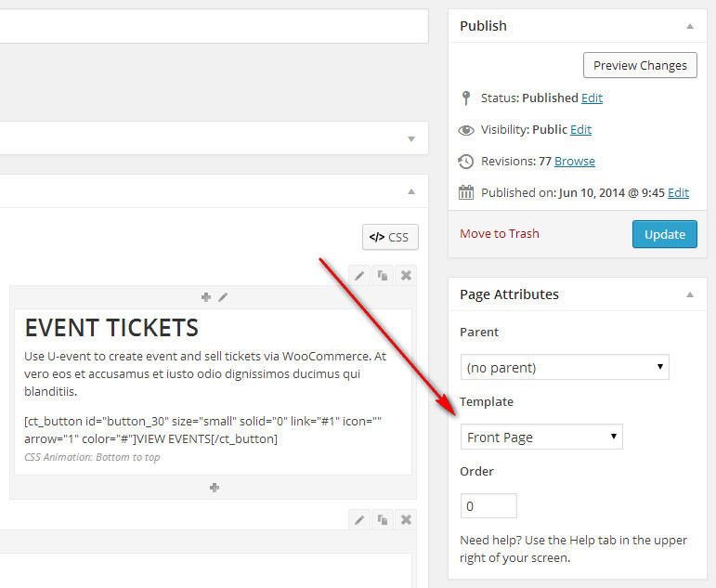The image size is (716, 588).
Task: Delete the Event Tickets row with X icon
Action: coord(406,275)
